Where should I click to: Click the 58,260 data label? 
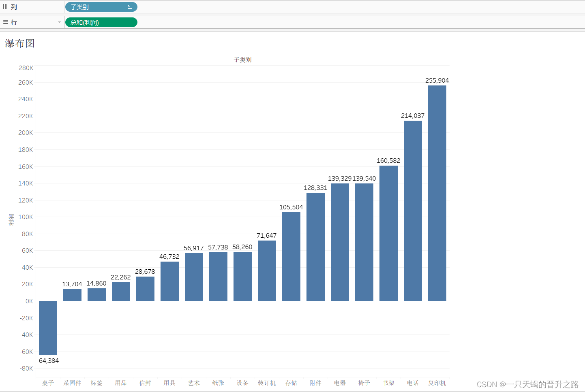(242, 247)
